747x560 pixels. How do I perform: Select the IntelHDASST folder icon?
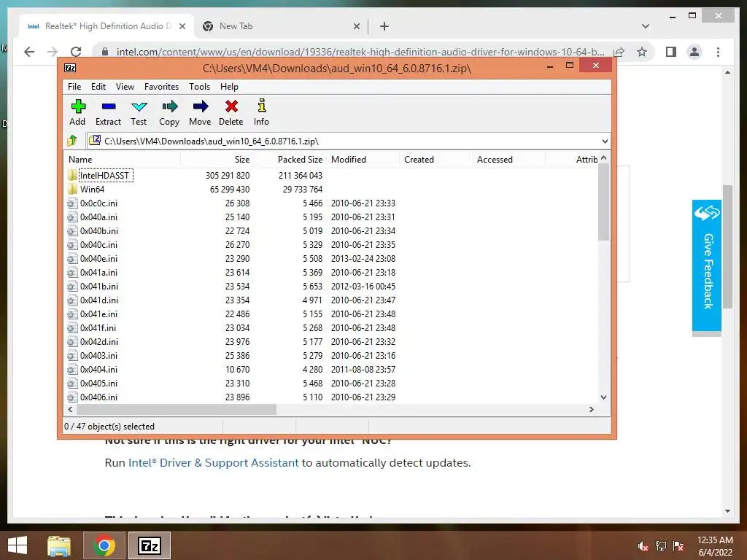(72, 175)
